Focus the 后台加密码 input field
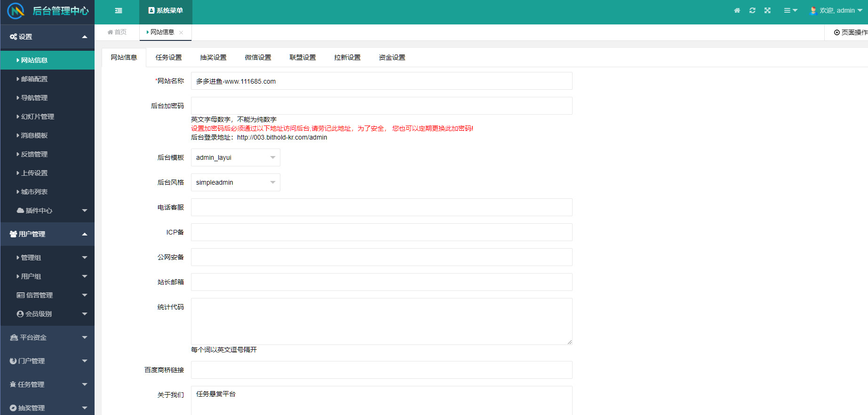This screenshot has width=868, height=415. click(382, 106)
